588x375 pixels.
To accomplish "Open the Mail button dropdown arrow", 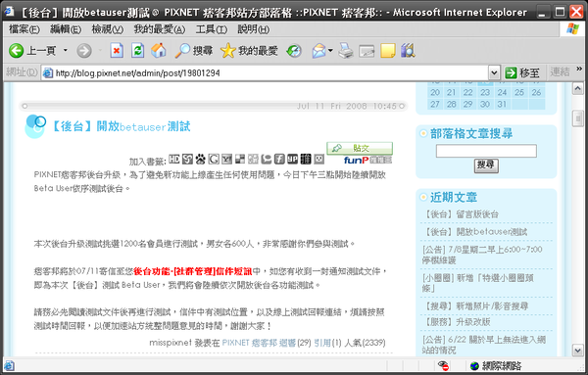I will [x=330, y=50].
